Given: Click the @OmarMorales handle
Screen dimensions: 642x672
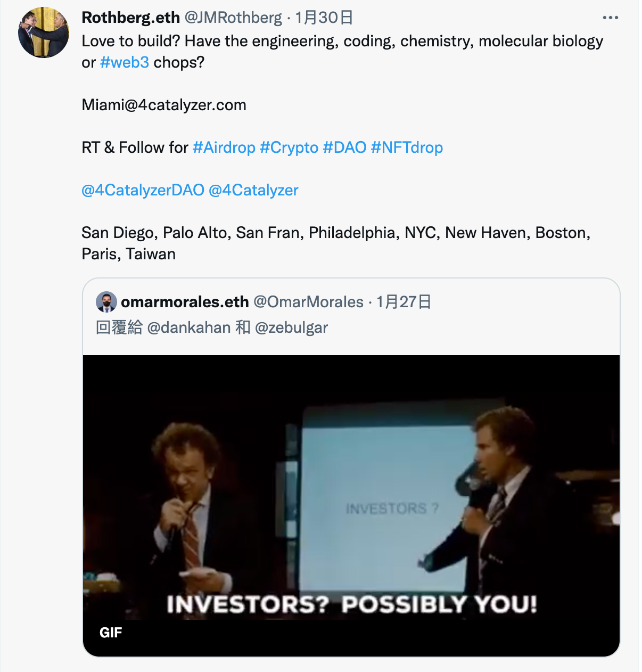Looking at the screenshot, I should click(308, 302).
